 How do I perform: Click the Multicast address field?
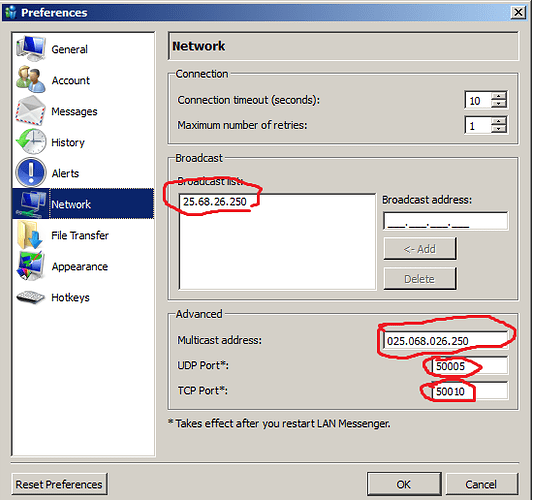446,341
